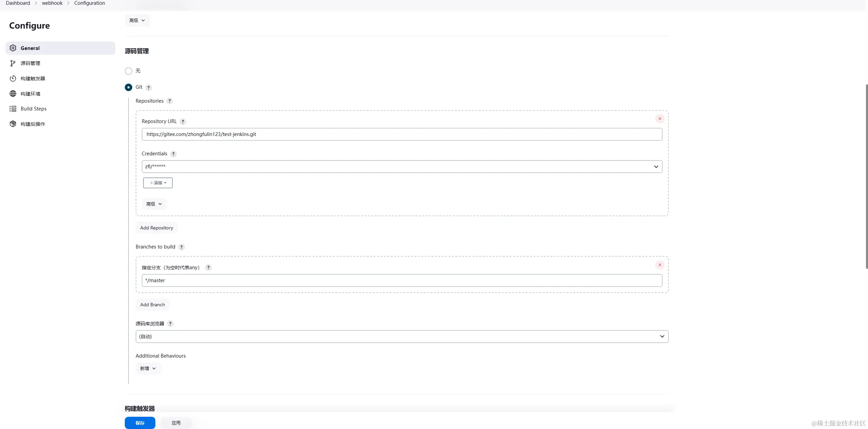Remove the repository with red X

tap(660, 119)
